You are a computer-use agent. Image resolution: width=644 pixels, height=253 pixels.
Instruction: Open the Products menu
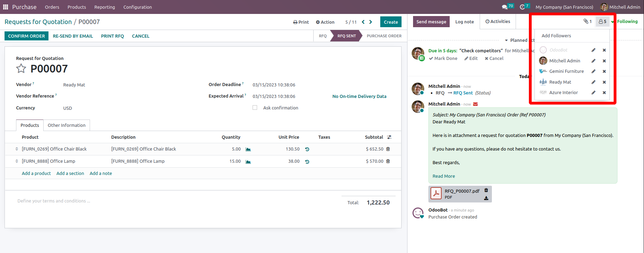[77, 7]
